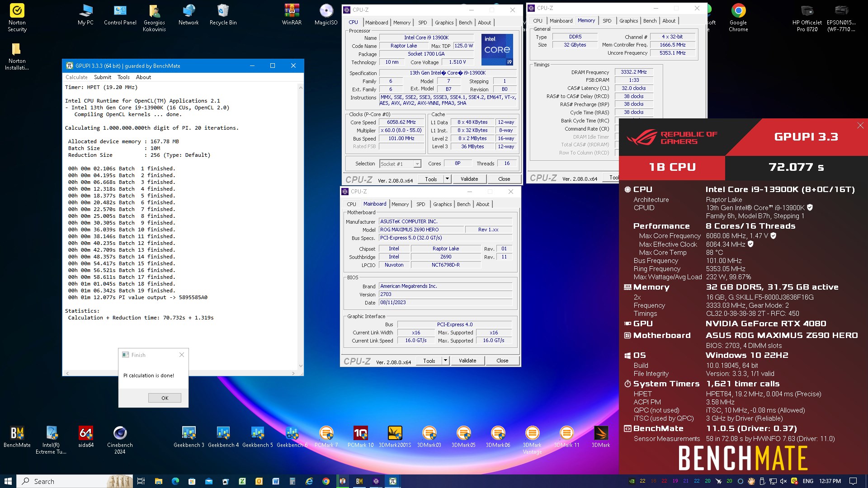Click Tools button in CPU-Z CPU window
868x488 pixels.
tap(431, 179)
